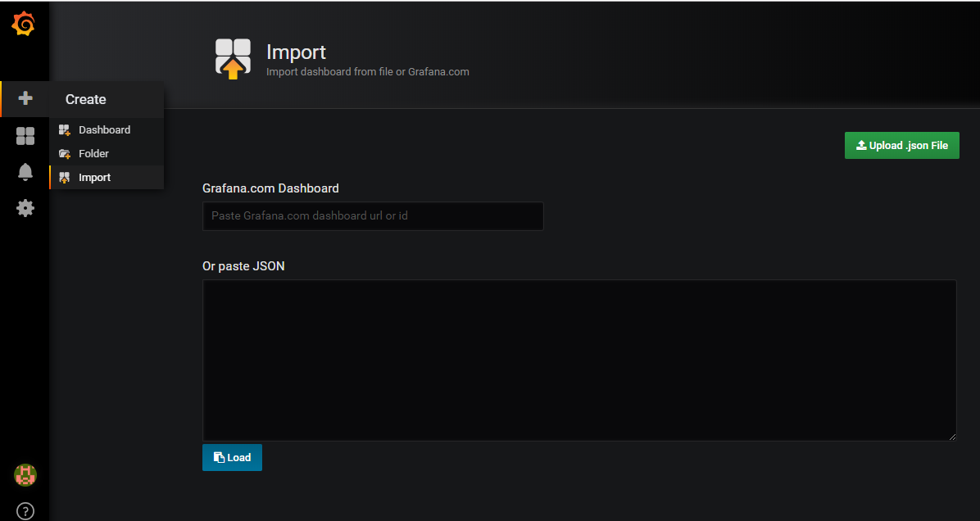Open the Help question mark icon
This screenshot has width=980, height=521.
pos(25,511)
